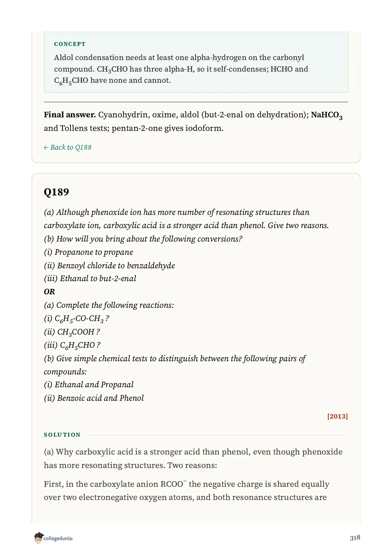Click the Final answer bold text

coord(70,115)
